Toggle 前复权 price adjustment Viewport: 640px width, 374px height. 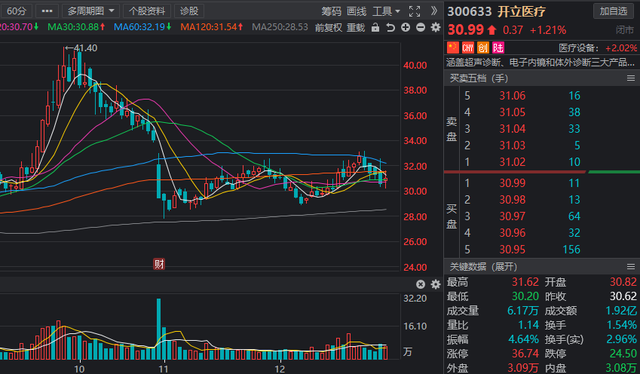tap(329, 27)
